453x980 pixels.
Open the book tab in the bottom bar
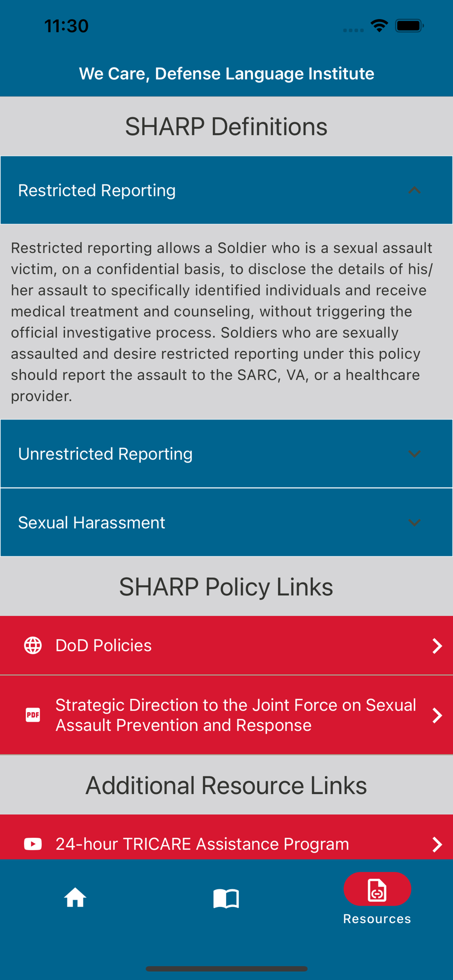(x=226, y=899)
